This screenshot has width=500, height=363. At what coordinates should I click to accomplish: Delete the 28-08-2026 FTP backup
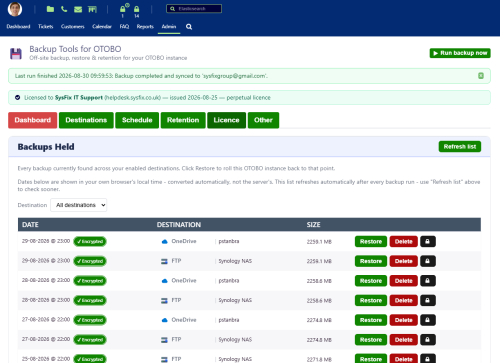coord(404,300)
